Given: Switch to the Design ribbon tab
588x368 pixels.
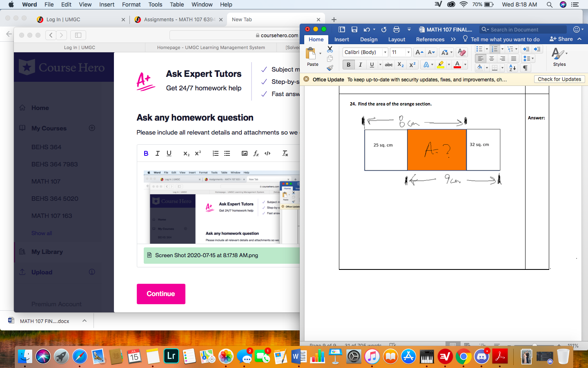Looking at the screenshot, I should click(x=369, y=39).
